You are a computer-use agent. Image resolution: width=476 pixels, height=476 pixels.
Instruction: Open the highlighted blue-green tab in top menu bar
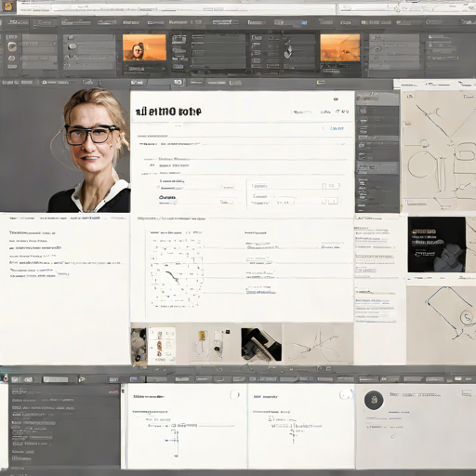coord(226,22)
